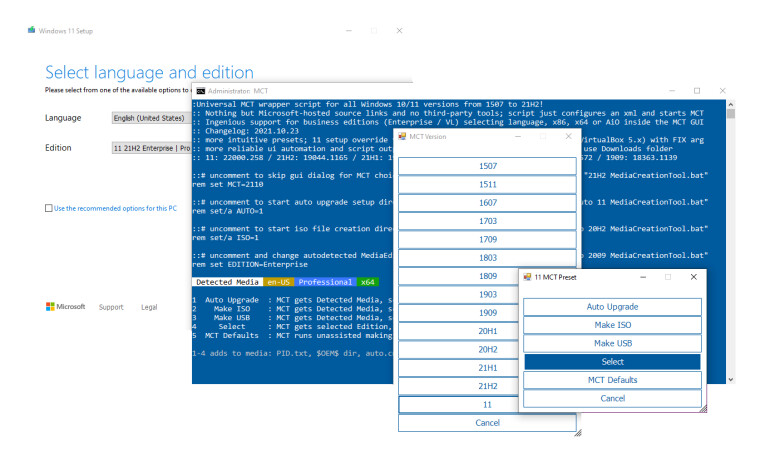Pick version 1507 in MCT Version
Screen dimensions: 760x458
point(487,165)
